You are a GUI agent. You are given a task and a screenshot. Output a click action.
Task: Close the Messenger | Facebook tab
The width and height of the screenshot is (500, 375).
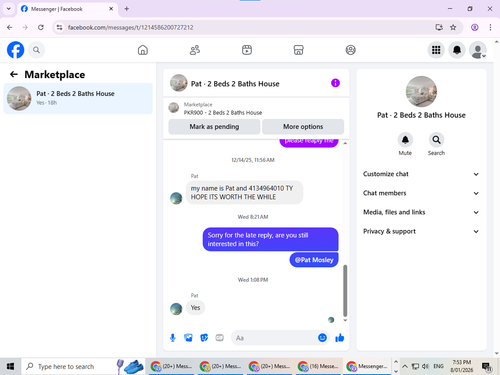pos(111,9)
